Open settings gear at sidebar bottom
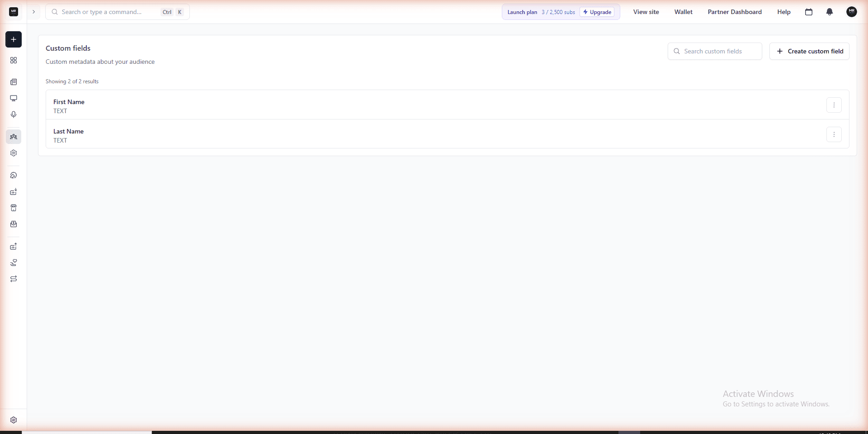Screen dimensions: 868x434 pos(14,420)
